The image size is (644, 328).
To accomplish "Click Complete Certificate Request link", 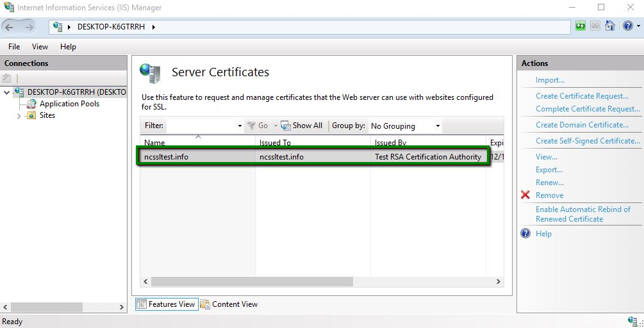I will (588, 109).
